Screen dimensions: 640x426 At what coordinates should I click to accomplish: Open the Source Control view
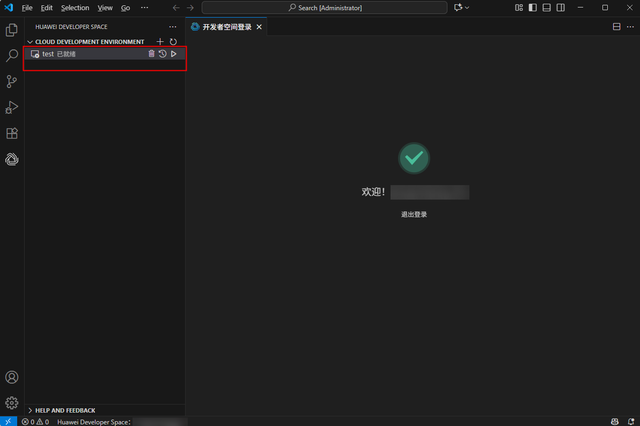[12, 82]
